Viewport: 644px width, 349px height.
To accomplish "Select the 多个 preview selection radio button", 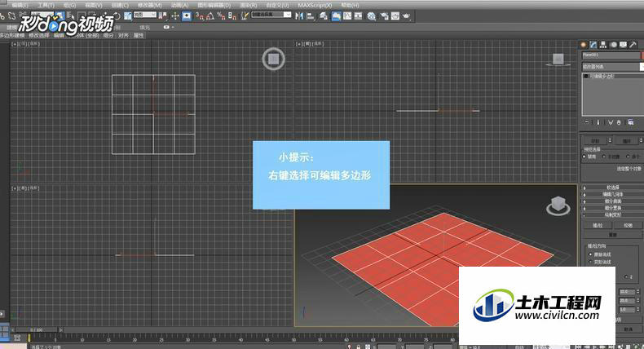I will 628,157.
